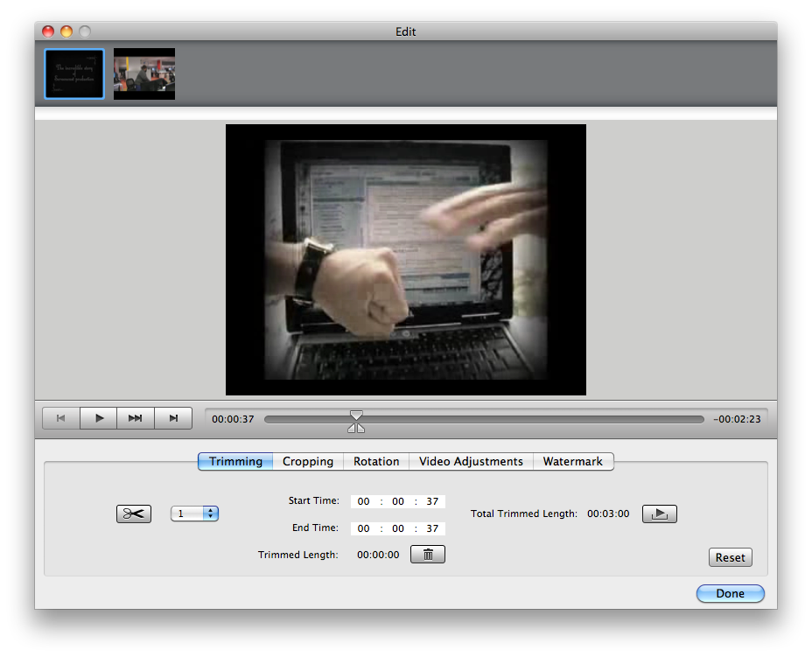The height and width of the screenshot is (657, 812).
Task: Open the Rotation tab
Action: click(x=376, y=461)
